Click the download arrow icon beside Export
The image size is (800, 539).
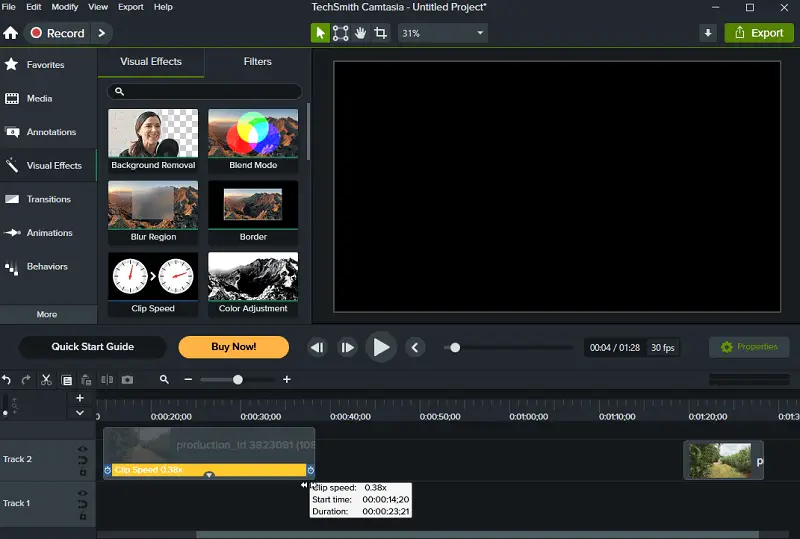(708, 33)
